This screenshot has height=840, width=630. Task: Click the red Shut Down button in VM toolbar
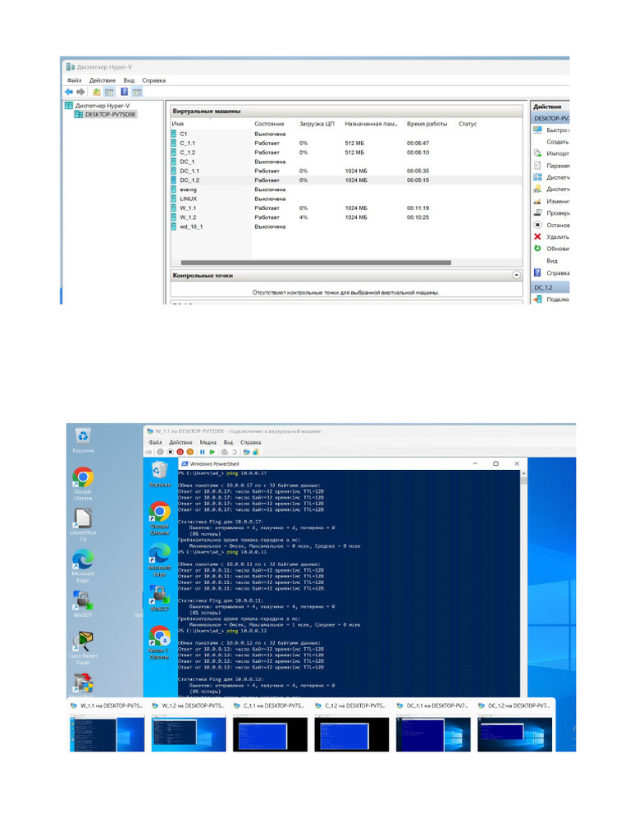(x=180, y=452)
